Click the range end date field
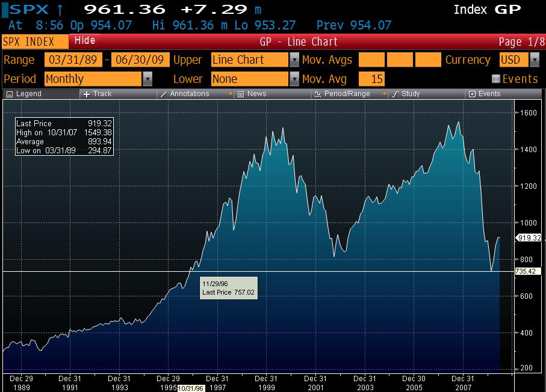This screenshot has height=392, width=546. (140, 60)
